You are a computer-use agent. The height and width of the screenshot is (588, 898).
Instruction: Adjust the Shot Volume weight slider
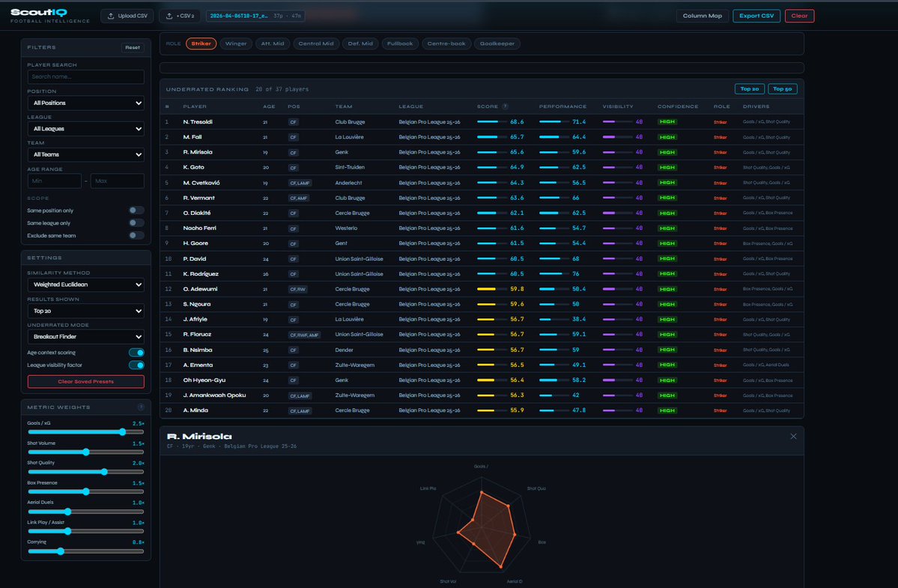[86, 452]
